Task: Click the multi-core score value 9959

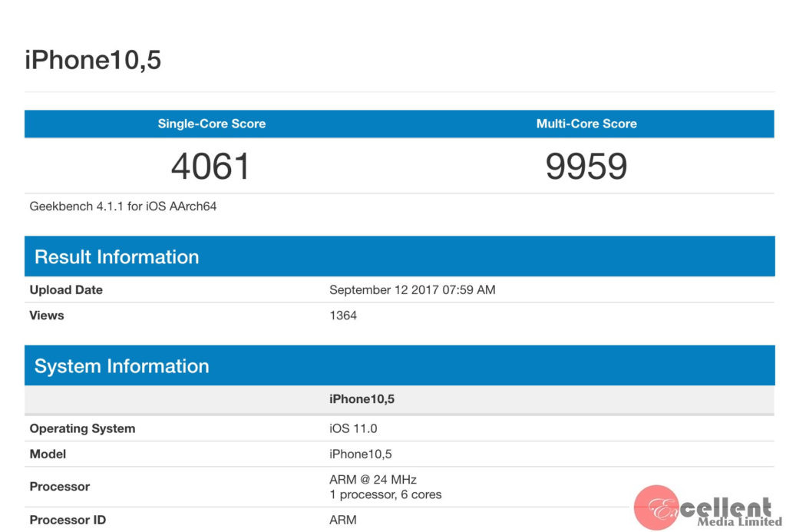Action: [586, 166]
